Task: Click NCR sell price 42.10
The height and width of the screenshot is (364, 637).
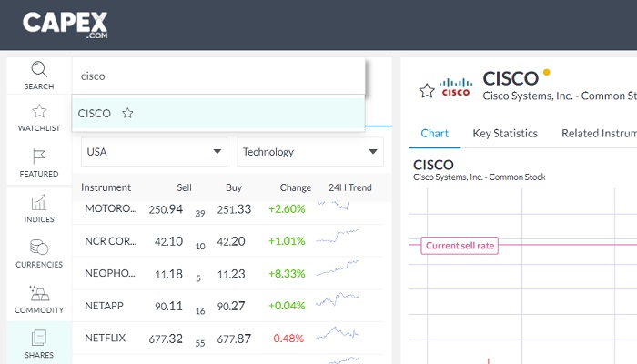Action: pyautogui.click(x=168, y=241)
